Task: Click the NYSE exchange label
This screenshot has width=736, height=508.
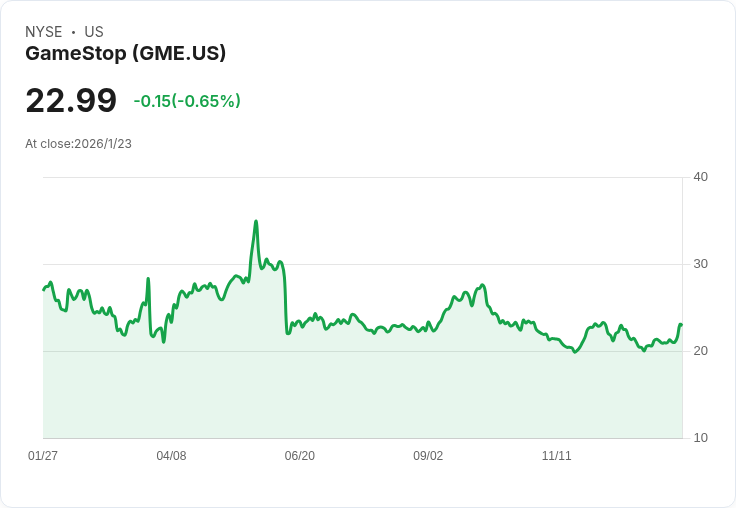Action: [x=43, y=32]
